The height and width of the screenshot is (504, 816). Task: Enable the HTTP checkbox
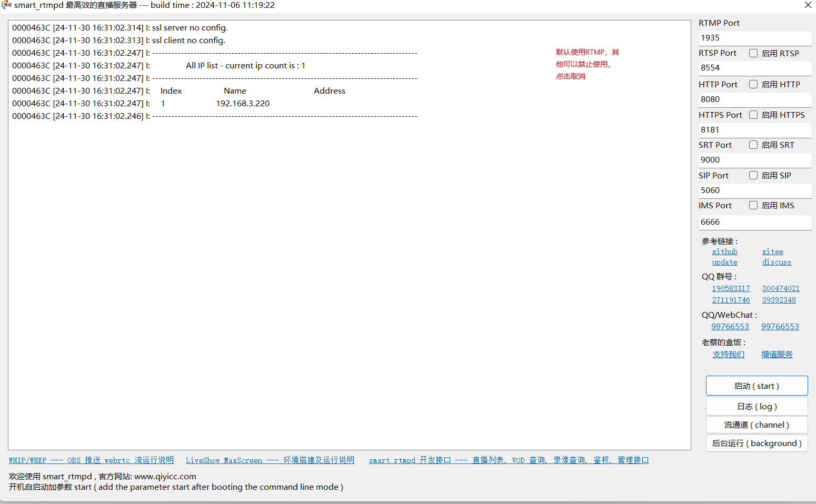pos(753,84)
